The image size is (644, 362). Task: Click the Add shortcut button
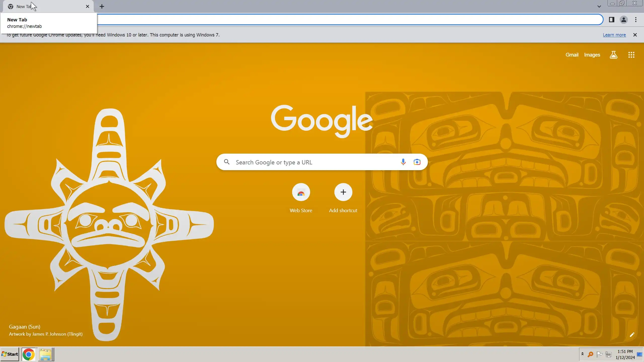click(x=343, y=192)
